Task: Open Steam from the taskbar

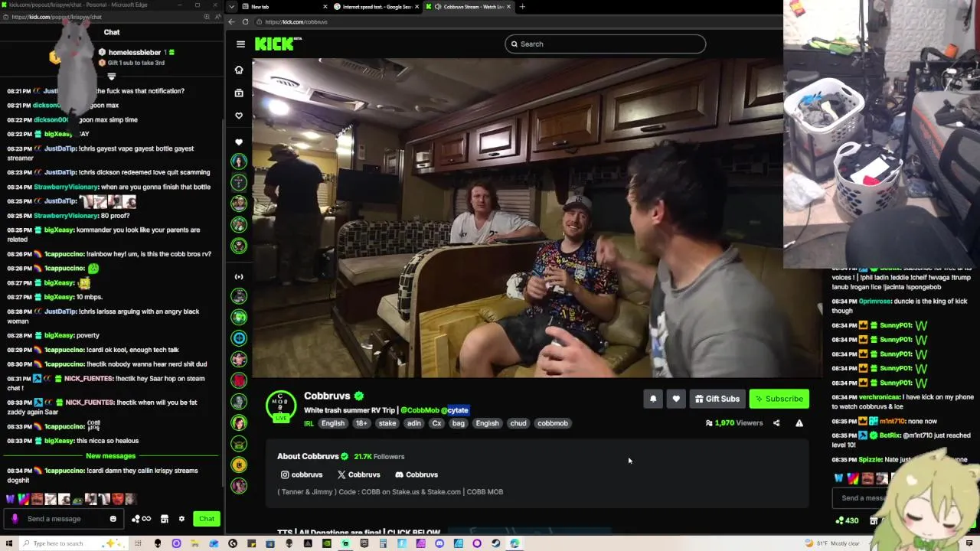Action: (496, 543)
